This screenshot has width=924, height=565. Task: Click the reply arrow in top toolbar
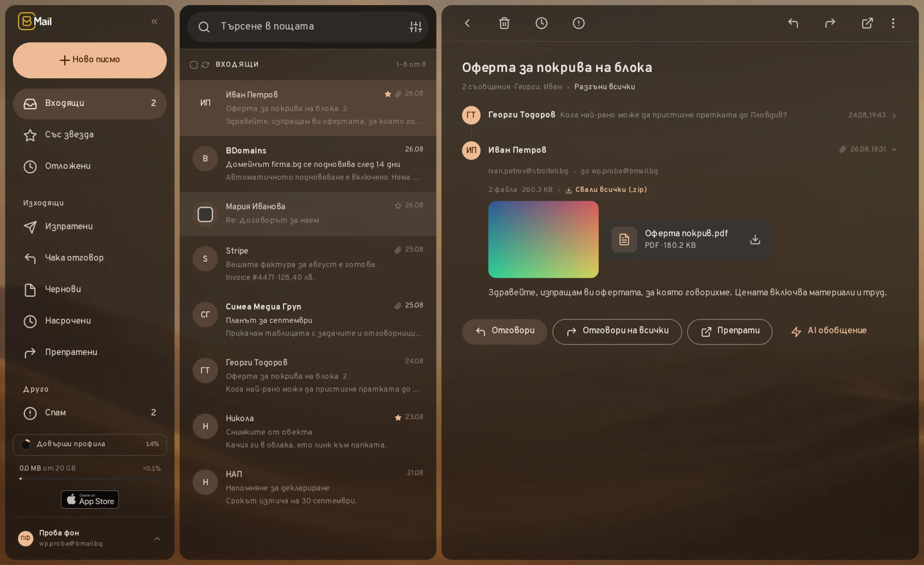tap(793, 23)
